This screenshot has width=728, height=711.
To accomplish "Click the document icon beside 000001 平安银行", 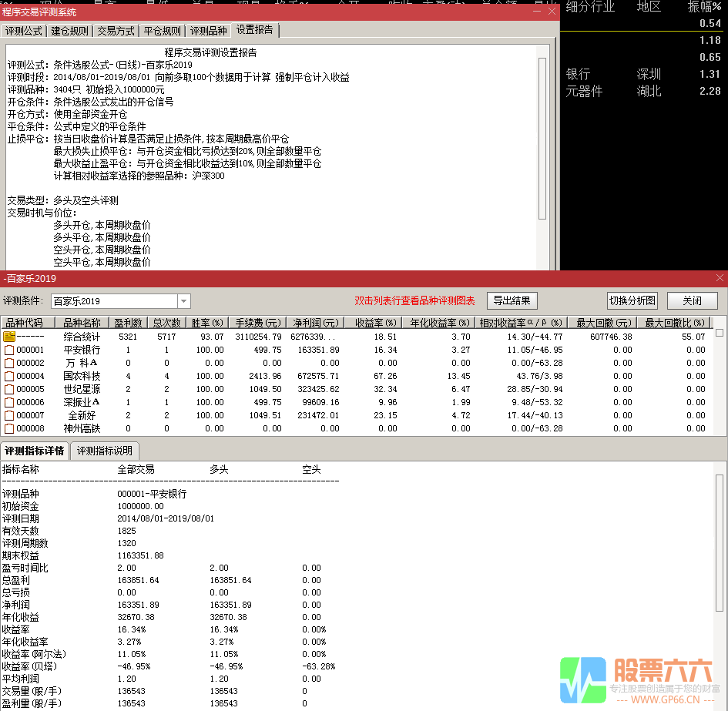I will pos(10,349).
